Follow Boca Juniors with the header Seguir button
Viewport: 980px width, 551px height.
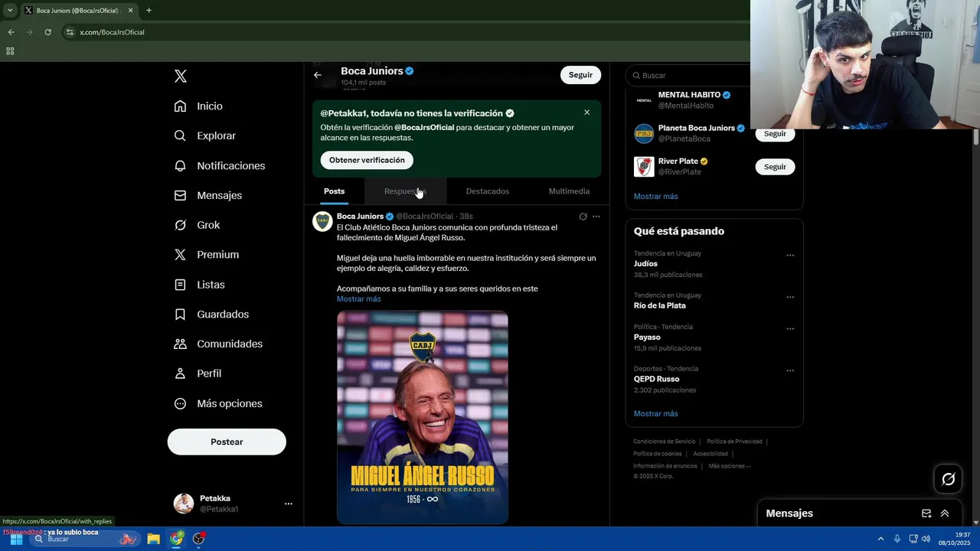580,75
